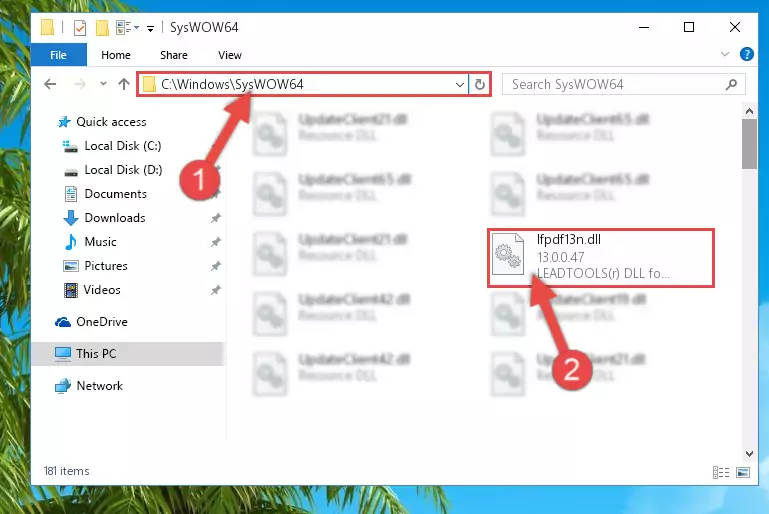
Task: Click the scrollbar up arrow
Action: (749, 111)
